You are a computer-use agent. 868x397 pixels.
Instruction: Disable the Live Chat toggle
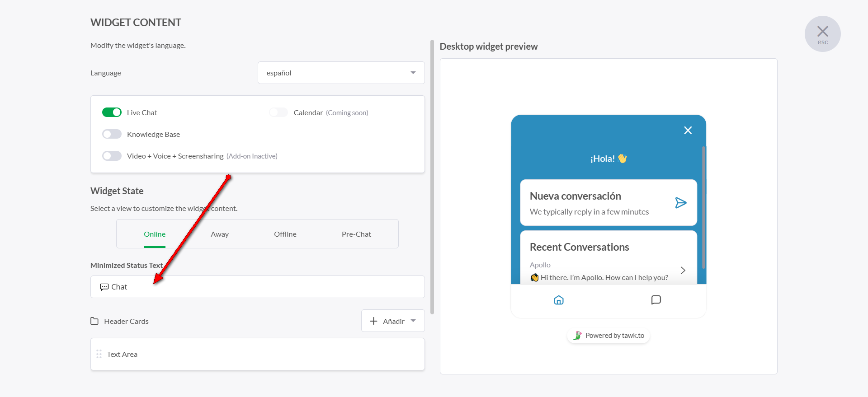(x=112, y=112)
